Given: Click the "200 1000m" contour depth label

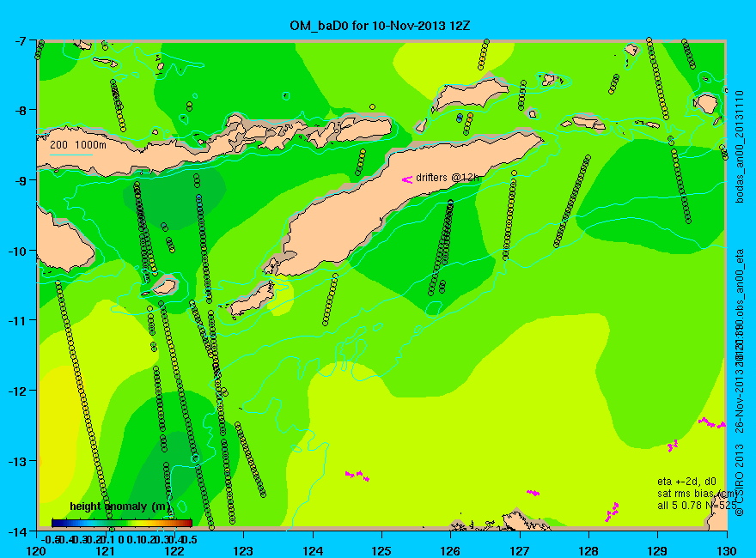Looking at the screenshot, I should (x=78, y=145).
